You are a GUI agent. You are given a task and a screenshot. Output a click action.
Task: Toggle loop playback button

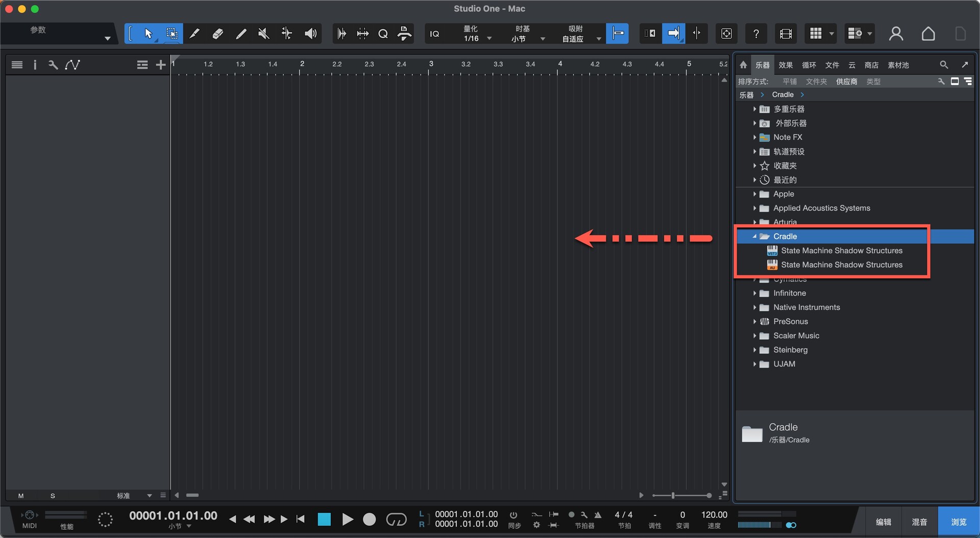tap(396, 519)
